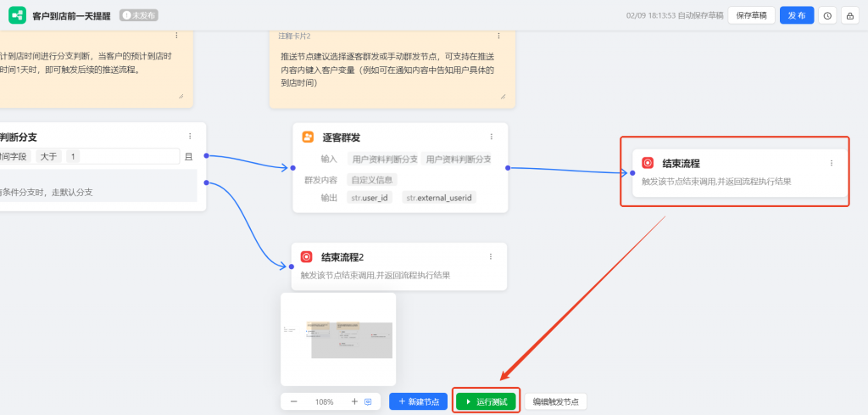Click the 自定义信息 group-send content tag

373,180
